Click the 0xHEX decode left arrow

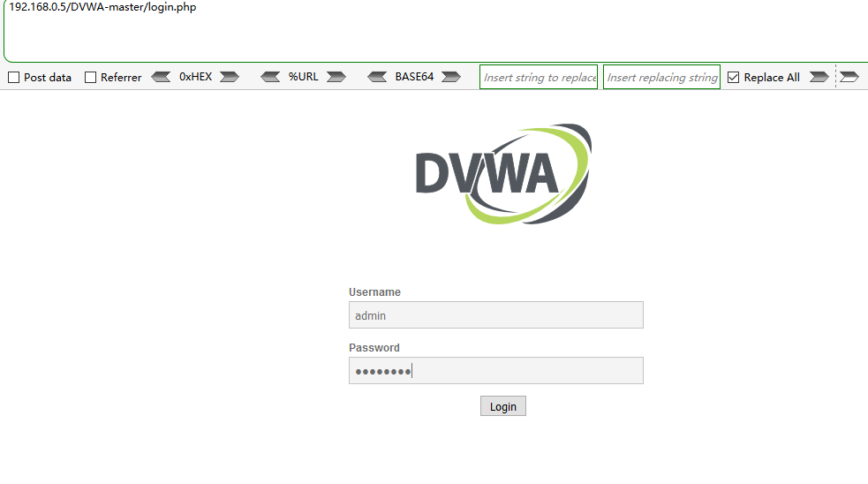(x=161, y=77)
